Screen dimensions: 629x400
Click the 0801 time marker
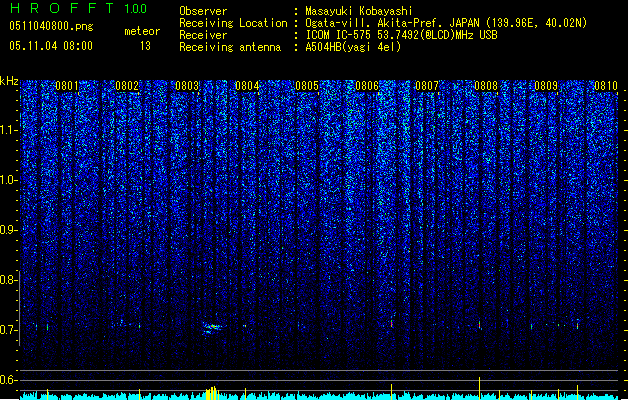67,86
